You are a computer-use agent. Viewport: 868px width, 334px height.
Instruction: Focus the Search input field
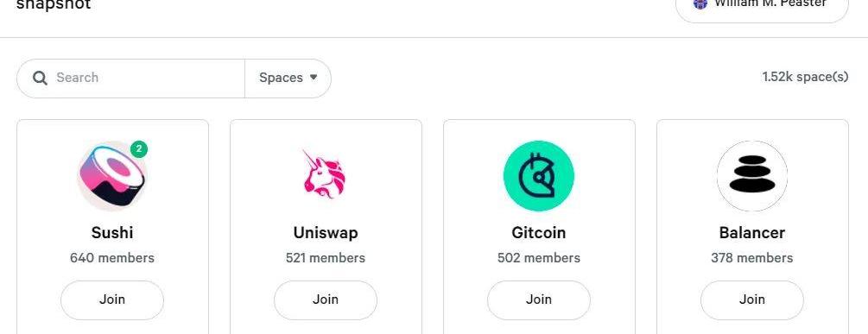pyautogui.click(x=147, y=78)
